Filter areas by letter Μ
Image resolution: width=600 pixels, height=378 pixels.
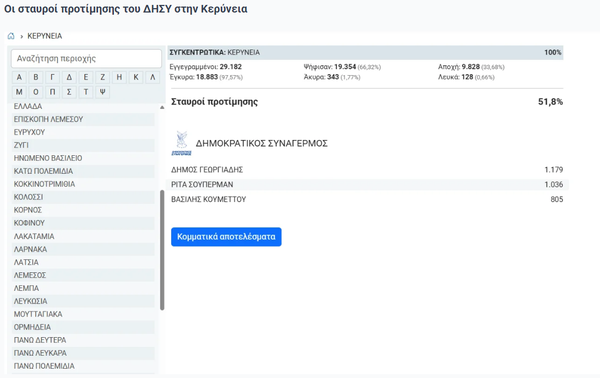[19, 92]
